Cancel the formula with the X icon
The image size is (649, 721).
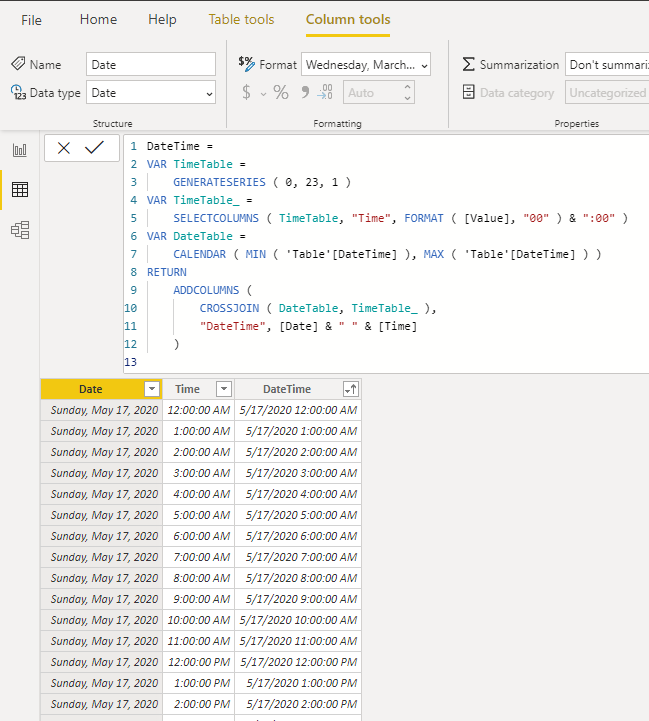click(64, 148)
